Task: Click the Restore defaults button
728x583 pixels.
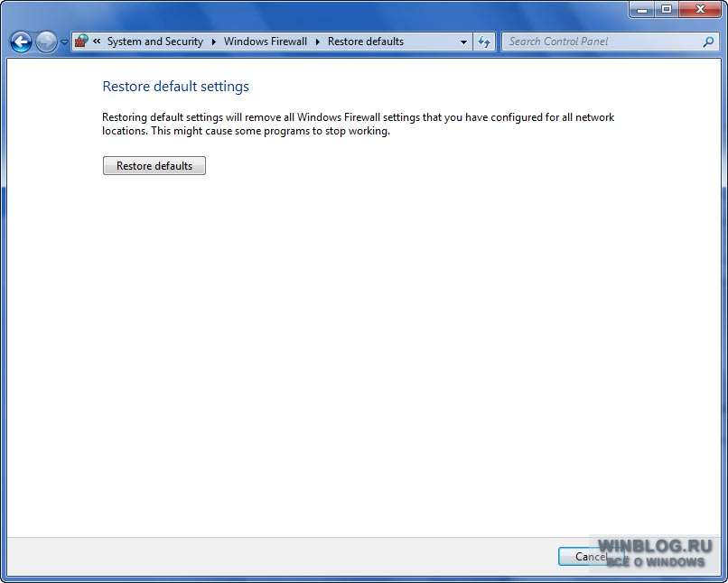Action: coord(154,165)
